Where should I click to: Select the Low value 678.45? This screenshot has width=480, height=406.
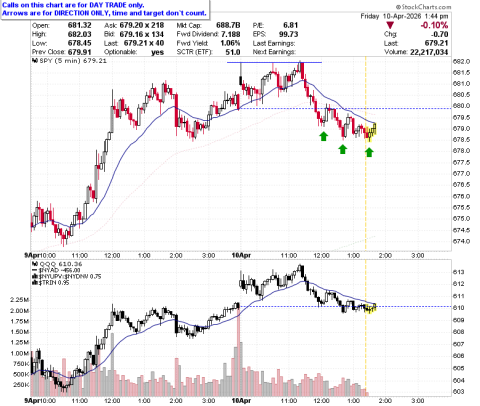click(x=79, y=43)
